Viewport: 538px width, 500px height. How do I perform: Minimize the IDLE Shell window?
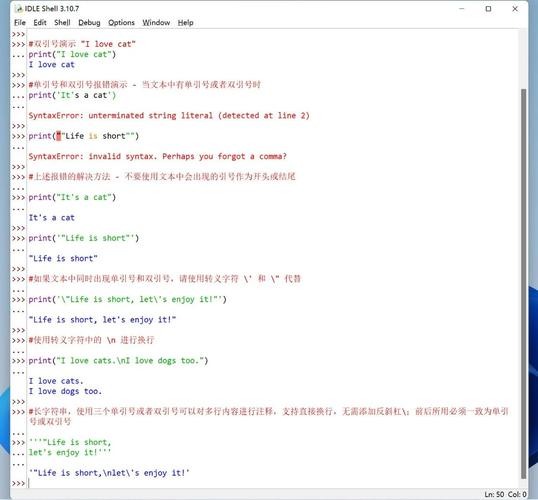click(x=462, y=9)
